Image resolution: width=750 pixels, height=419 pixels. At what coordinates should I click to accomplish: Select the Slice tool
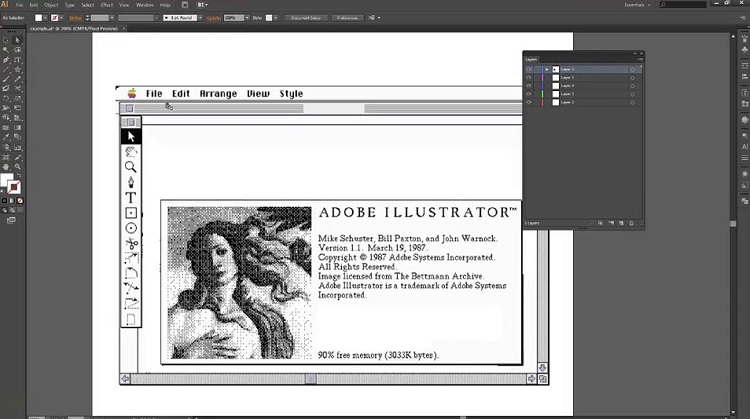pyautogui.click(x=18, y=157)
